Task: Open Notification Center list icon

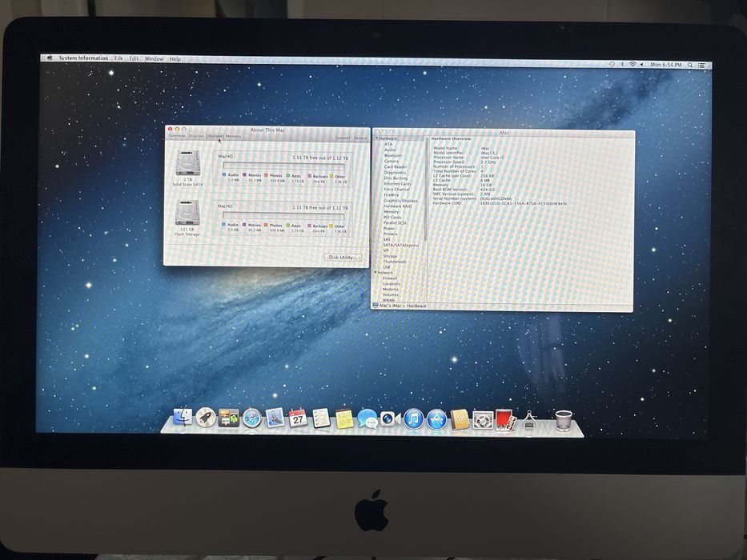Action: (701, 65)
